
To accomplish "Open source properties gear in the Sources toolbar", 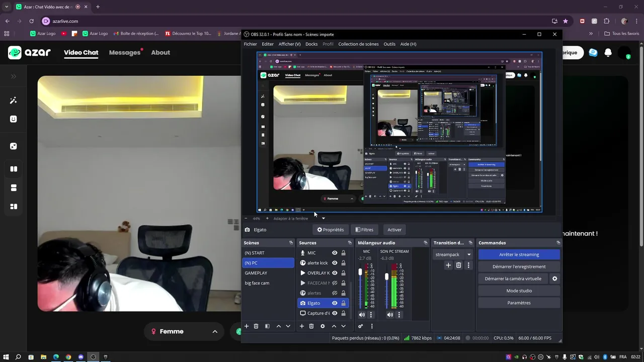I will pyautogui.click(x=323, y=326).
